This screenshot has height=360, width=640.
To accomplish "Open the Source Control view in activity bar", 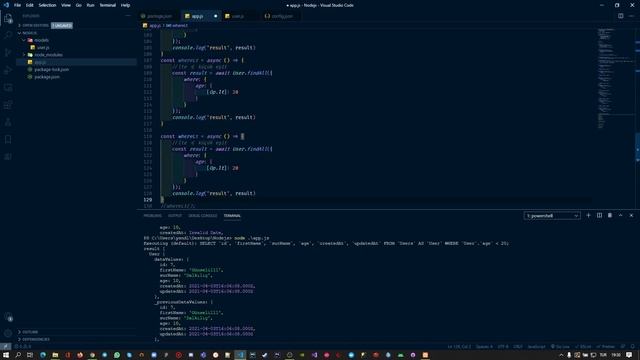I will coord(8,52).
